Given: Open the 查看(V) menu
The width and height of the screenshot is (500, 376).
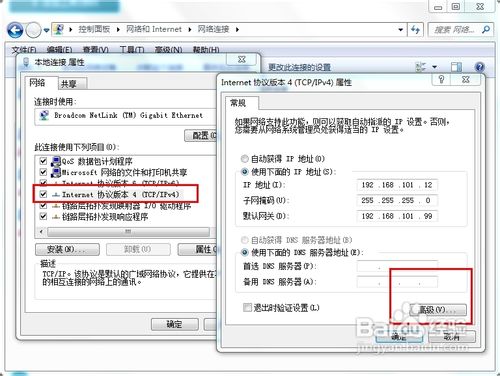Looking at the screenshot, I should click(x=96, y=50).
